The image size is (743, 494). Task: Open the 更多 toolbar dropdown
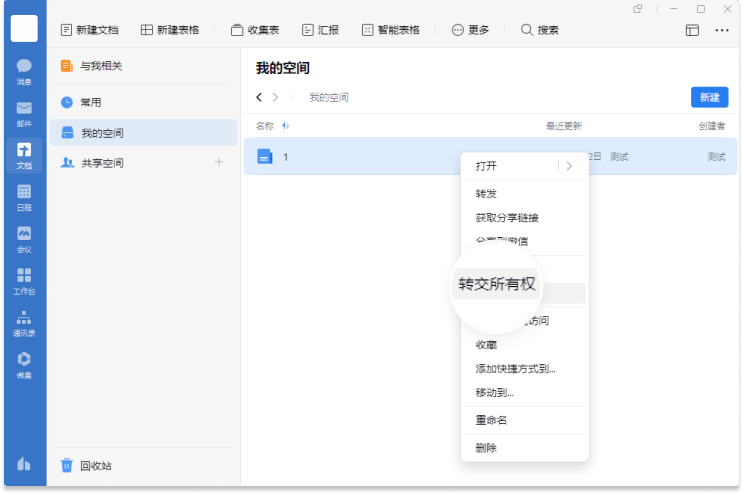tap(470, 30)
